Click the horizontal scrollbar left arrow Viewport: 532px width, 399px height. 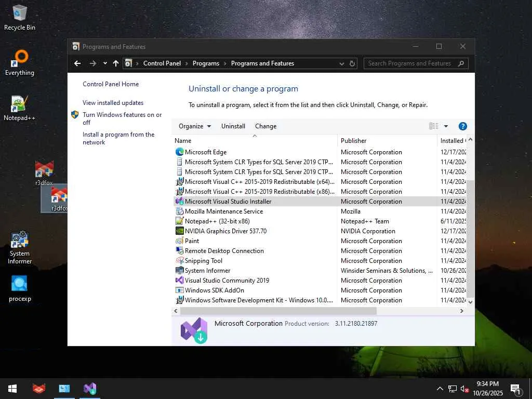tap(176, 311)
